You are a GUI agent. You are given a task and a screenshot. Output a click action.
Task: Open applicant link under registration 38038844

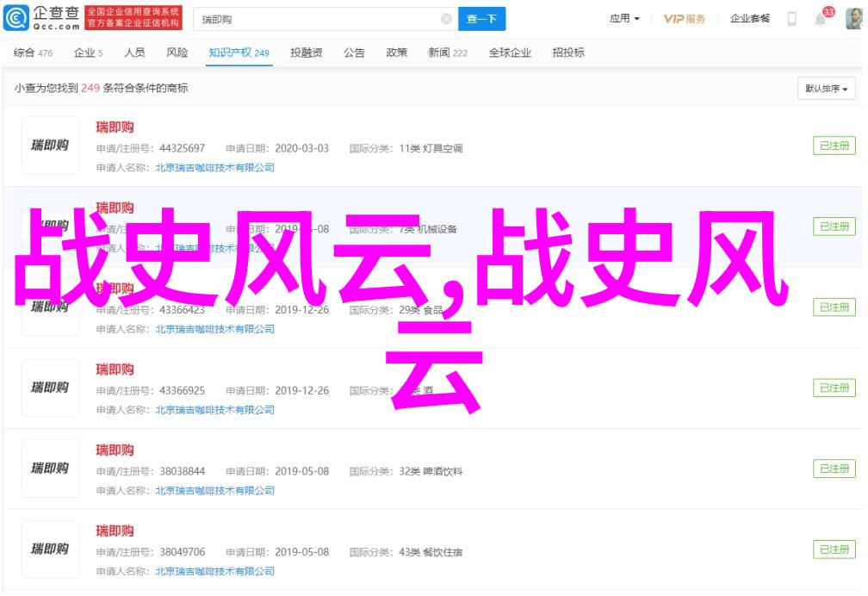[214, 491]
